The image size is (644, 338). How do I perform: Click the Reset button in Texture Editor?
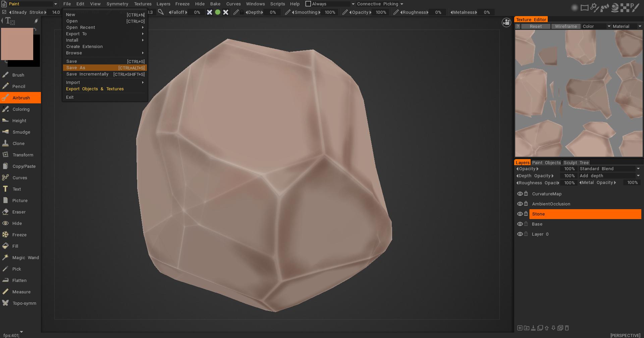(536, 26)
